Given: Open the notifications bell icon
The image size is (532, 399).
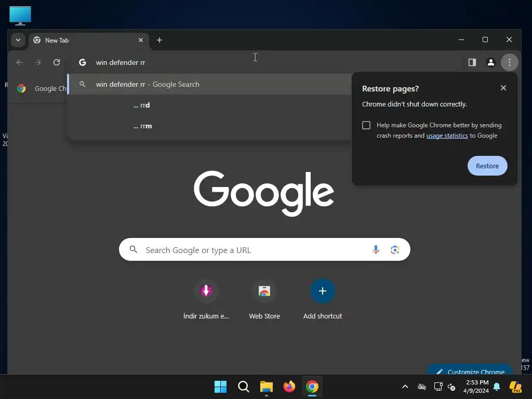Looking at the screenshot, I should pyautogui.click(x=497, y=387).
